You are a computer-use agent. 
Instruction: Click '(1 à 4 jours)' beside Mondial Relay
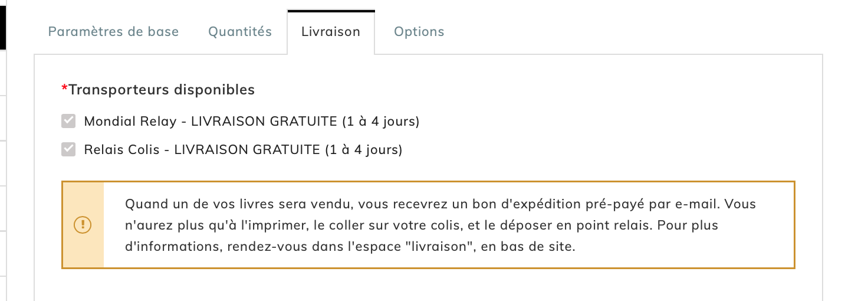click(x=380, y=122)
